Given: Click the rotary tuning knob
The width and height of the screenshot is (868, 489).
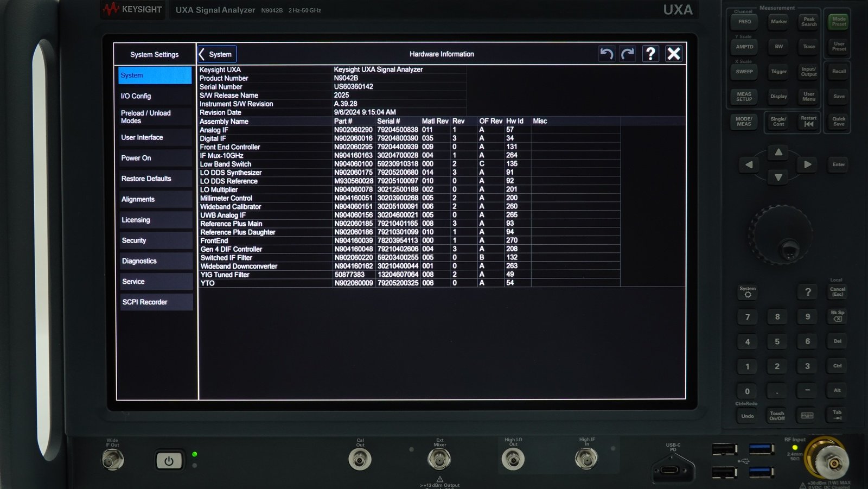Looking at the screenshot, I should point(781,236).
